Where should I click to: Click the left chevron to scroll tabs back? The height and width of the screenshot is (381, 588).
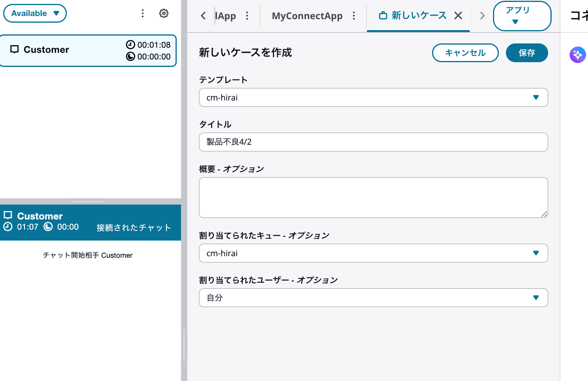[x=203, y=15]
